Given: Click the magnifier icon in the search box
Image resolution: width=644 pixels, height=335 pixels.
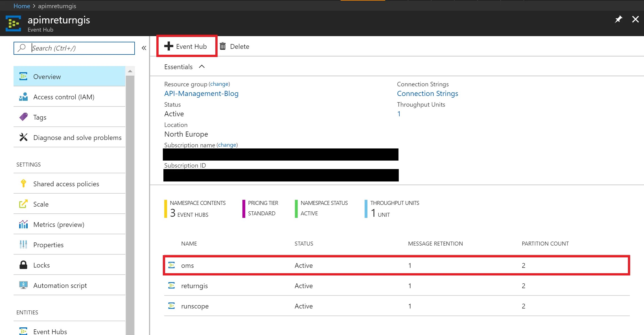Looking at the screenshot, I should point(22,48).
